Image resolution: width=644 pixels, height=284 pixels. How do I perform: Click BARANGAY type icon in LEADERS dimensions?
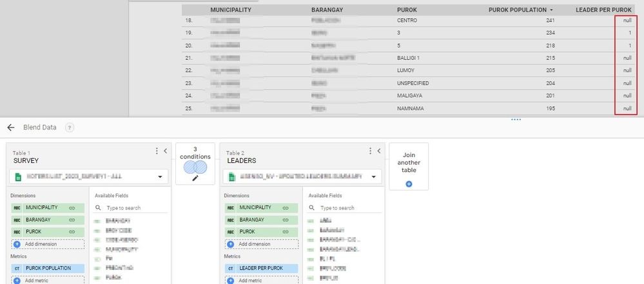pyautogui.click(x=230, y=220)
